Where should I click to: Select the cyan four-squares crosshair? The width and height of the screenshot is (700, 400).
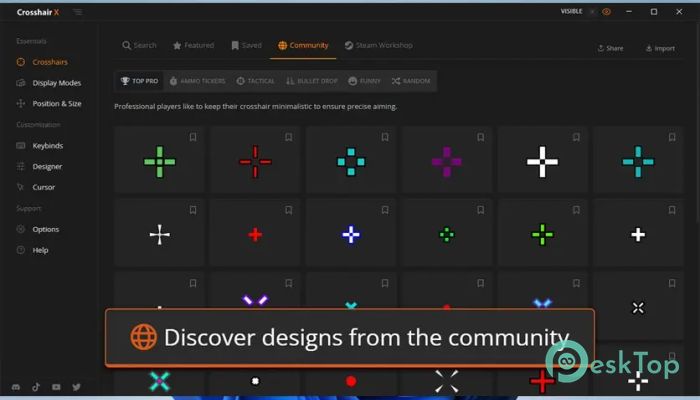351,162
